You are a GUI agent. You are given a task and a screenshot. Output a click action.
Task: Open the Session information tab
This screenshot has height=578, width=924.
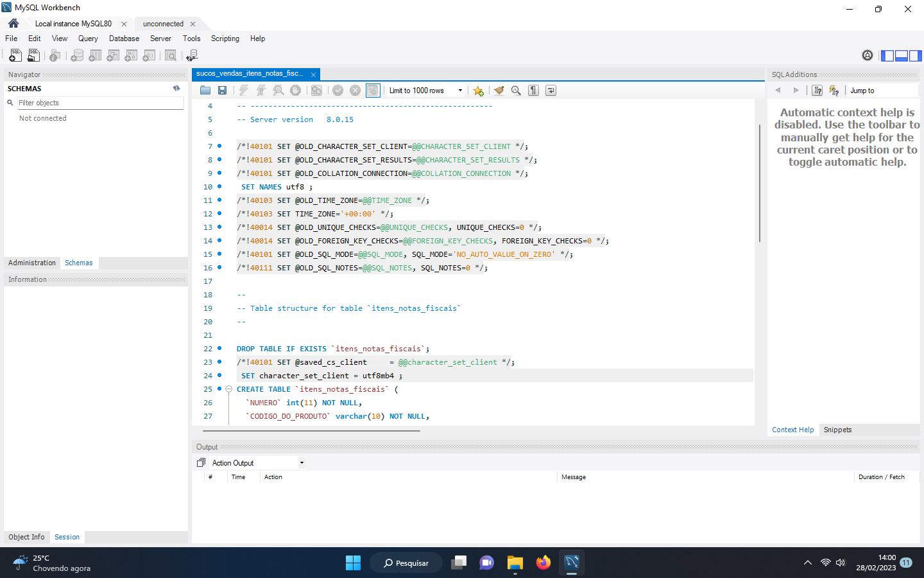(x=67, y=537)
